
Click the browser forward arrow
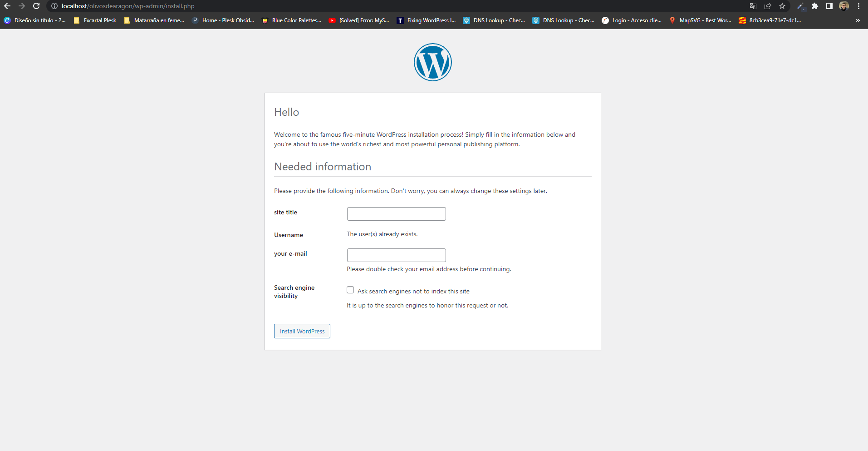point(22,6)
